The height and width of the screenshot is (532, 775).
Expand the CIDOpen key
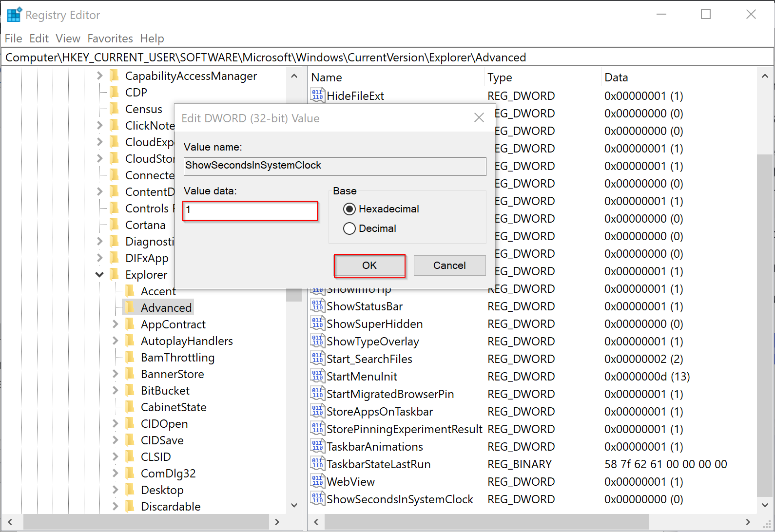115,423
